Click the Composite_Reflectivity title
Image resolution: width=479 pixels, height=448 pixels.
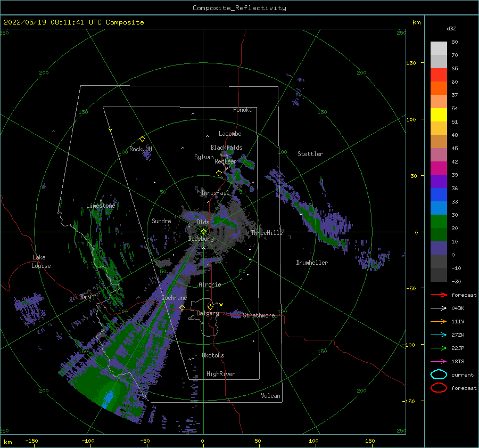click(x=239, y=8)
